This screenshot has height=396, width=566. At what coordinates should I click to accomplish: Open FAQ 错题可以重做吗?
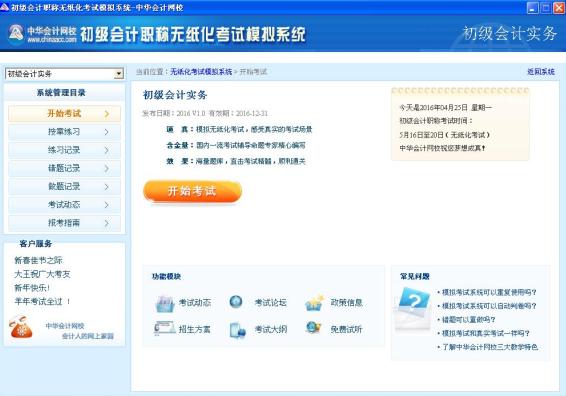pos(469,320)
